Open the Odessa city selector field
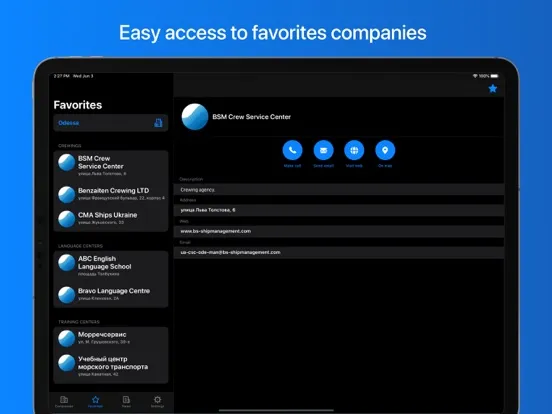This screenshot has width=552, height=414. point(111,123)
